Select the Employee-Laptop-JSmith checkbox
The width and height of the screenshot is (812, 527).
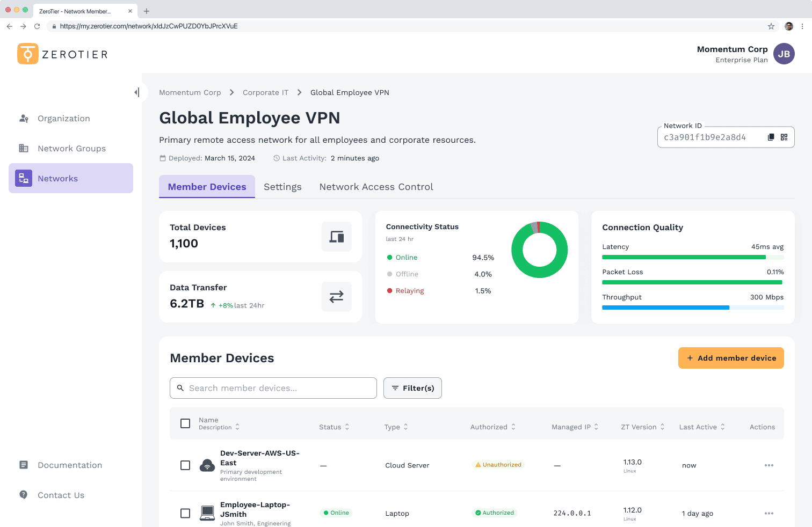(x=185, y=514)
